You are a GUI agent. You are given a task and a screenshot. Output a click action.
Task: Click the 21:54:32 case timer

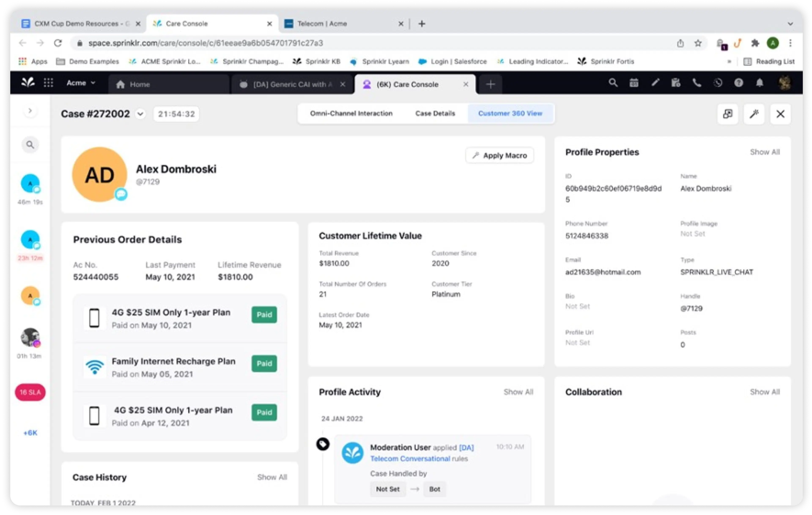point(176,114)
